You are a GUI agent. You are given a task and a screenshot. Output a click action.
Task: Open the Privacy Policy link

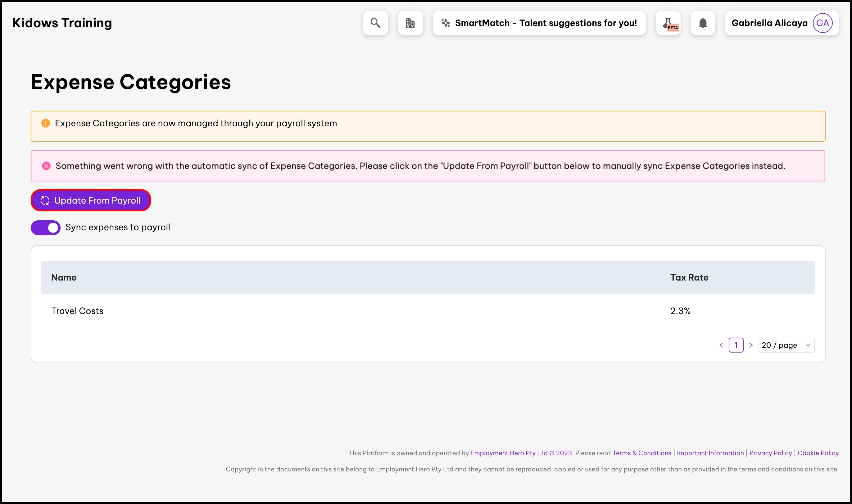click(770, 453)
